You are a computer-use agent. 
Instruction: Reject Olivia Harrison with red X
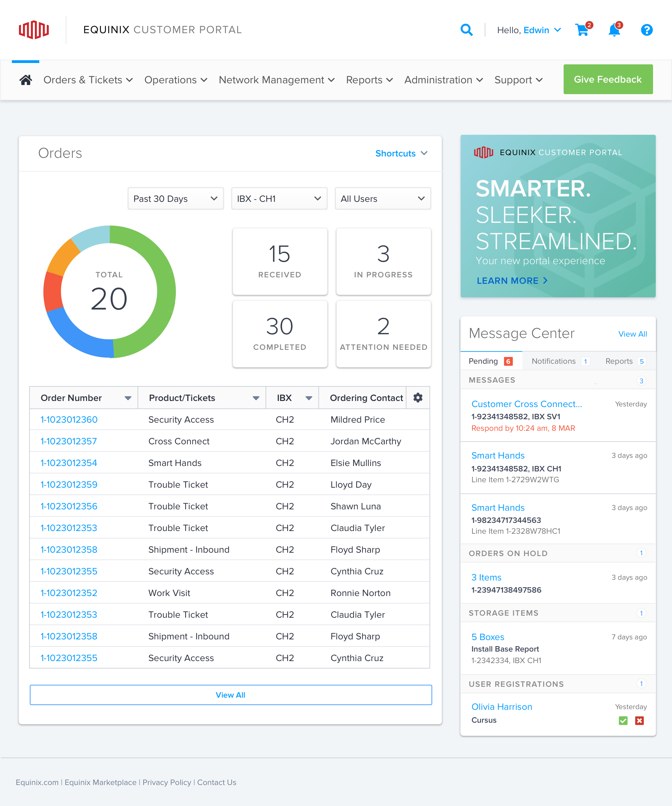(639, 720)
